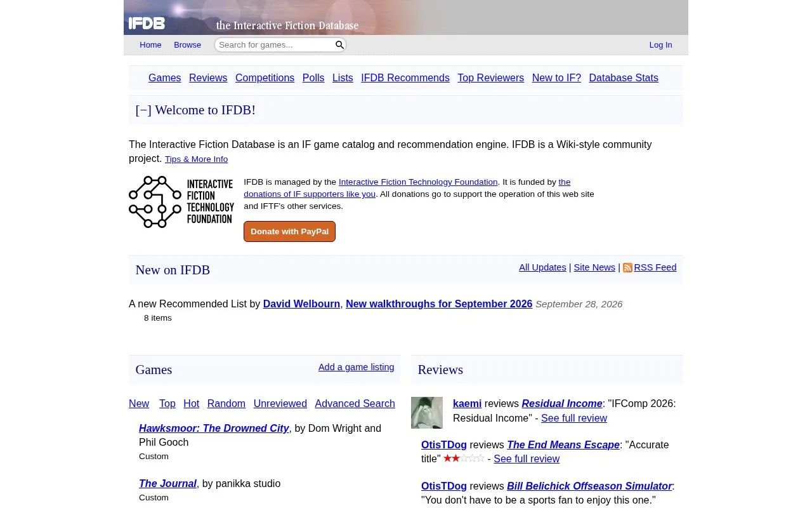Viewport: 812px width, 508px height.
Task: Open Site News link
Action: point(594,267)
